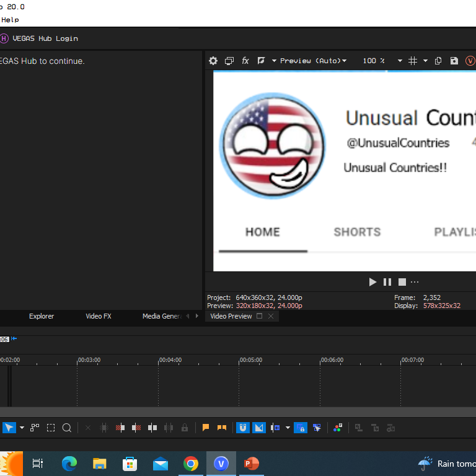The width and height of the screenshot is (476, 476).
Task: Insert region with double orange flag icon
Action: click(x=222, y=428)
